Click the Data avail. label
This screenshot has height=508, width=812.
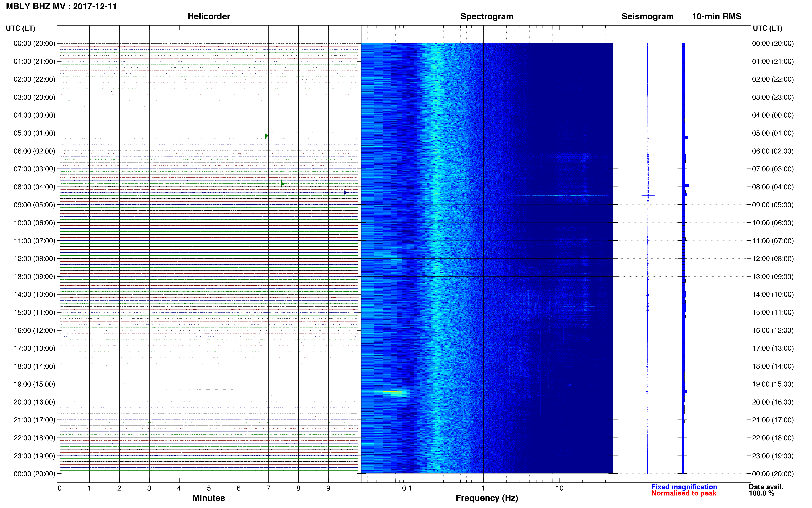point(766,487)
